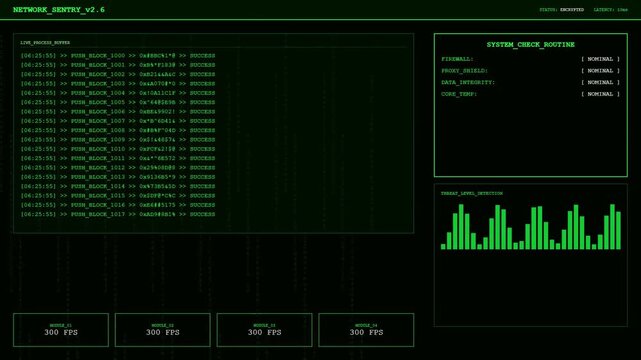Select log row PUSH_BLOCK_1001
The width and height of the screenshot is (641, 360).
(118, 65)
